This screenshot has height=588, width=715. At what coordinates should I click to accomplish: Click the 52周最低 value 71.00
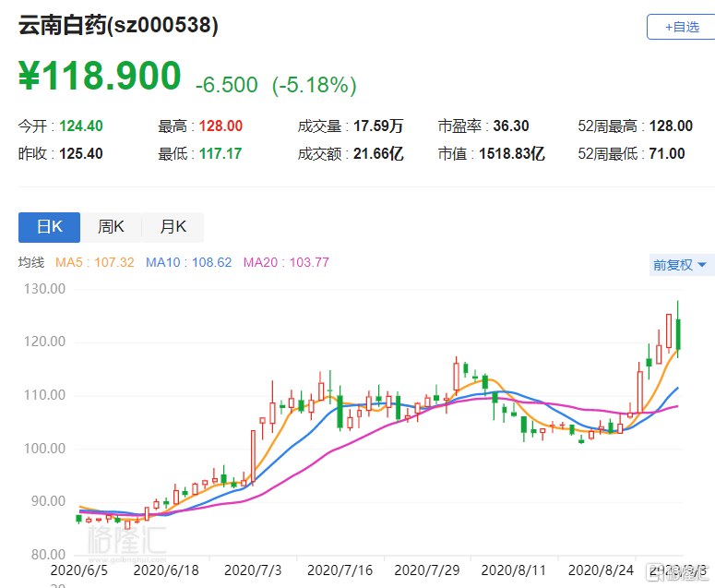coord(667,154)
